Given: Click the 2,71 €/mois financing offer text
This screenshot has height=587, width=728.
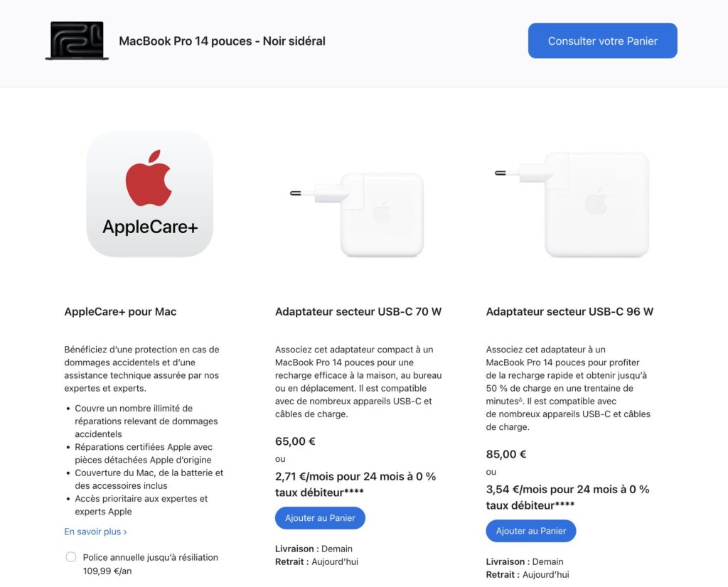Looking at the screenshot, I should 355,484.
